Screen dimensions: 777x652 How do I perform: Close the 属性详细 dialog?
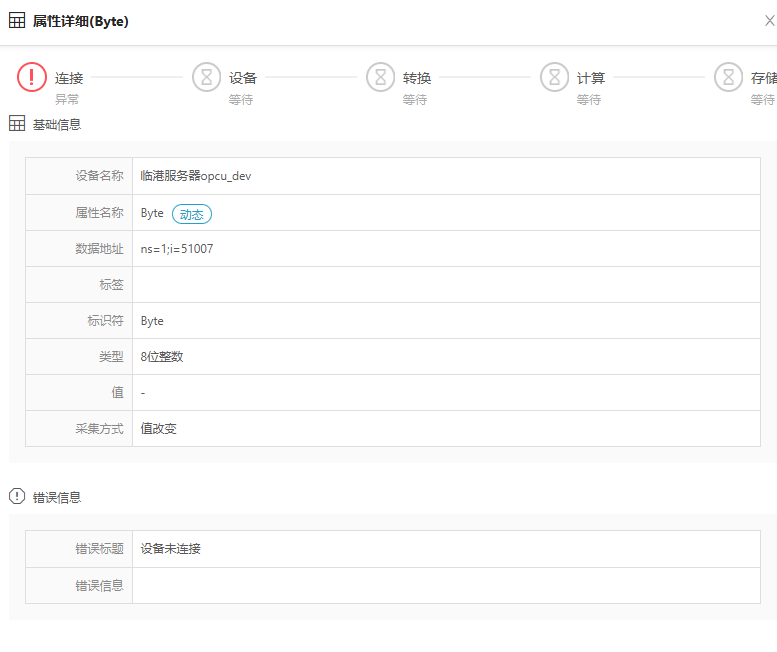770,21
